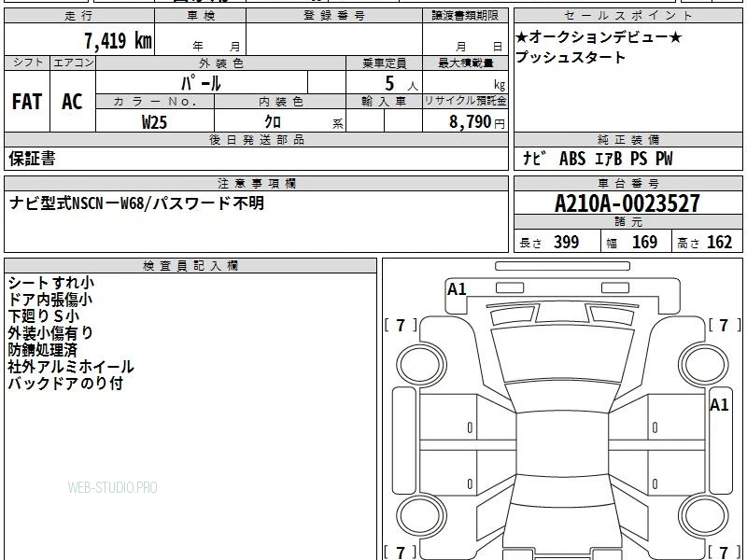Click the 防錆処理済 note

[42, 350]
